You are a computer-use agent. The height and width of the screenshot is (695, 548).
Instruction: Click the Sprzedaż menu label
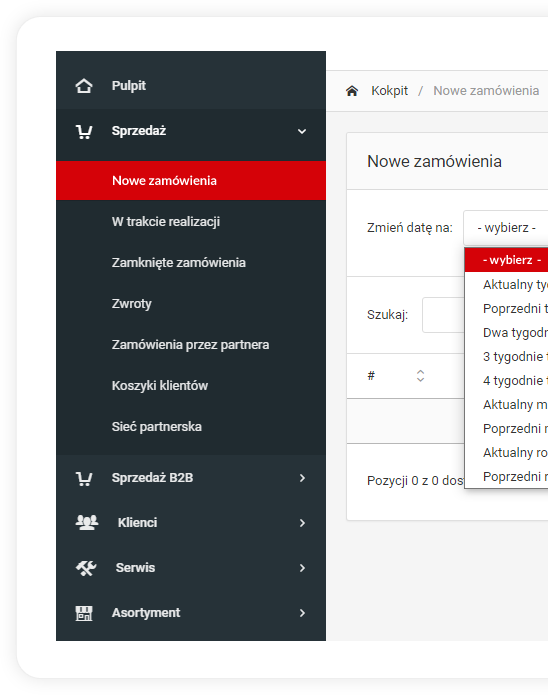pyautogui.click(x=139, y=131)
